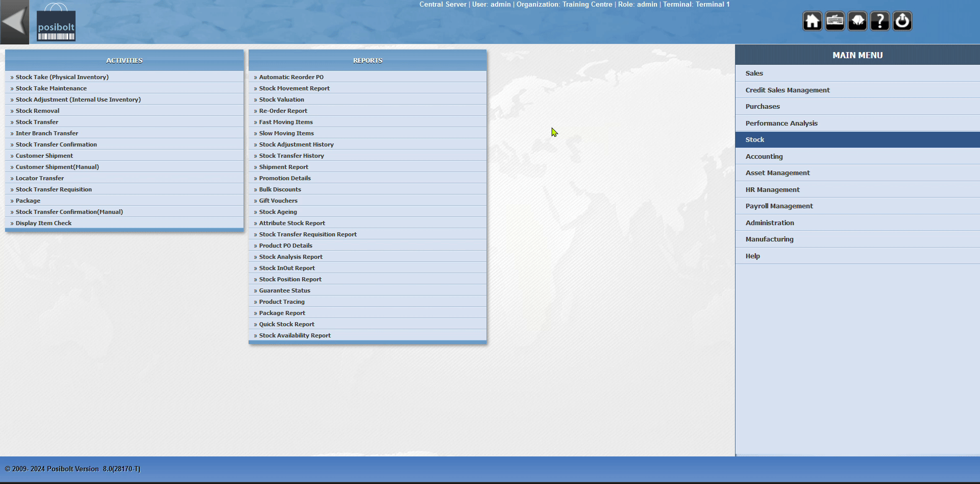This screenshot has width=980, height=484.
Task: Select the Stock menu item
Action: coord(857,139)
